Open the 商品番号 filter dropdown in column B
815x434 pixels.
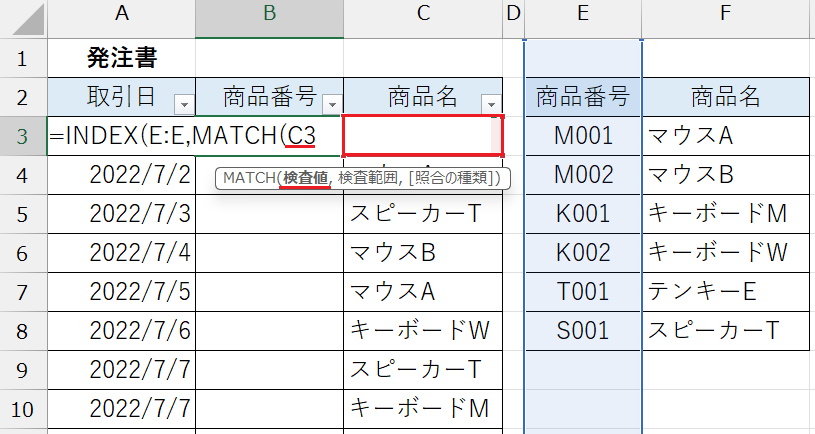[x=332, y=105]
